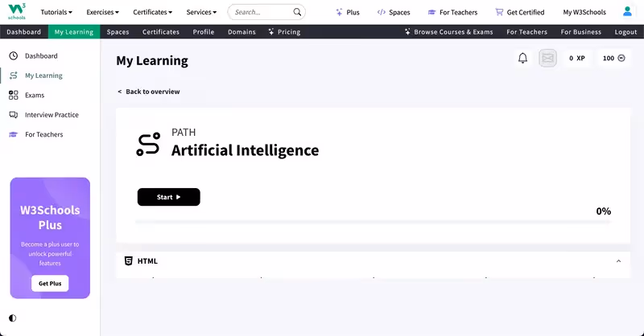644x336 pixels.
Task: Click the W3Schools Plus heading text
Action: (x=50, y=218)
